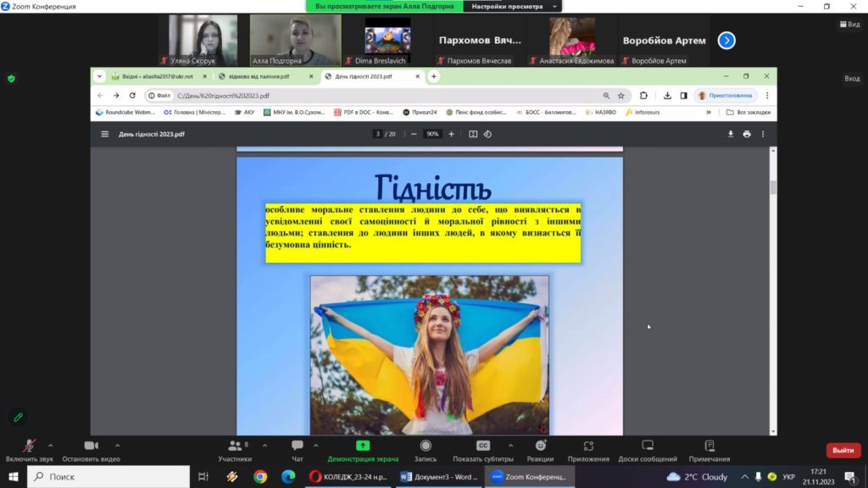This screenshot has height=488, width=868.
Task: Show next participants with blue arrow
Action: pos(726,41)
